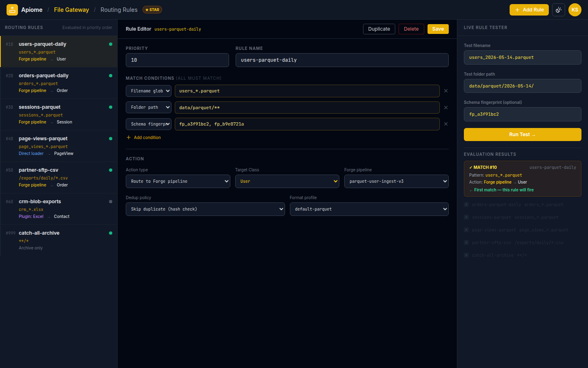Edit the data/parquet/** folder path value
Viewport: 588px width, 368px height.
(x=307, y=108)
